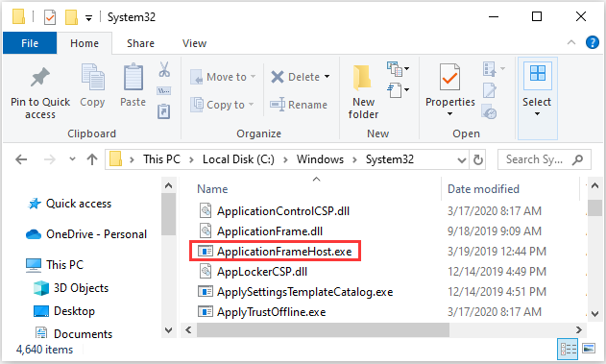The image size is (606, 364).
Task: Click the Copy path icon
Action: [x=164, y=91]
